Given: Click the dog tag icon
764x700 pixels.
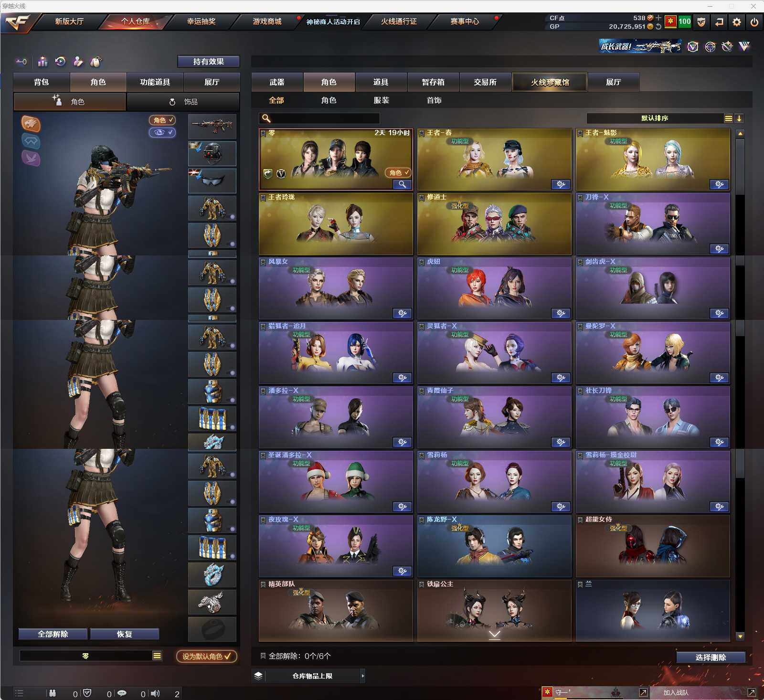Looking at the screenshot, I should click(96, 62).
